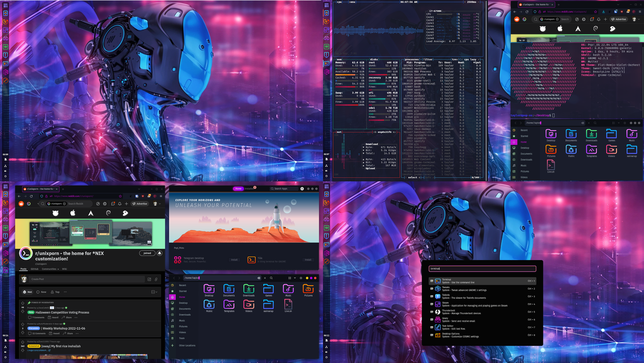Open the search icon in the file manager
Screen dimensions: 644x363
pyautogui.click(x=271, y=278)
